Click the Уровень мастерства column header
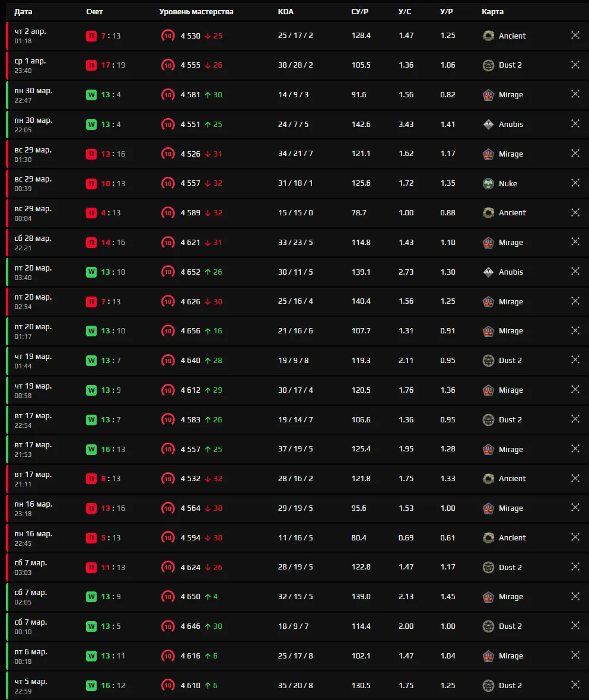The height and width of the screenshot is (700, 589). 195,11
